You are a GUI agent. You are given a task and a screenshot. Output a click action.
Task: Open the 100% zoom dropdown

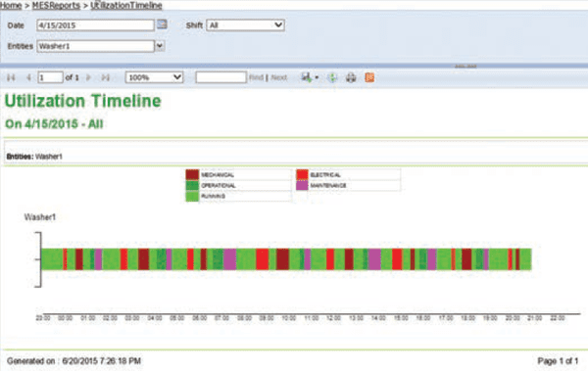154,77
